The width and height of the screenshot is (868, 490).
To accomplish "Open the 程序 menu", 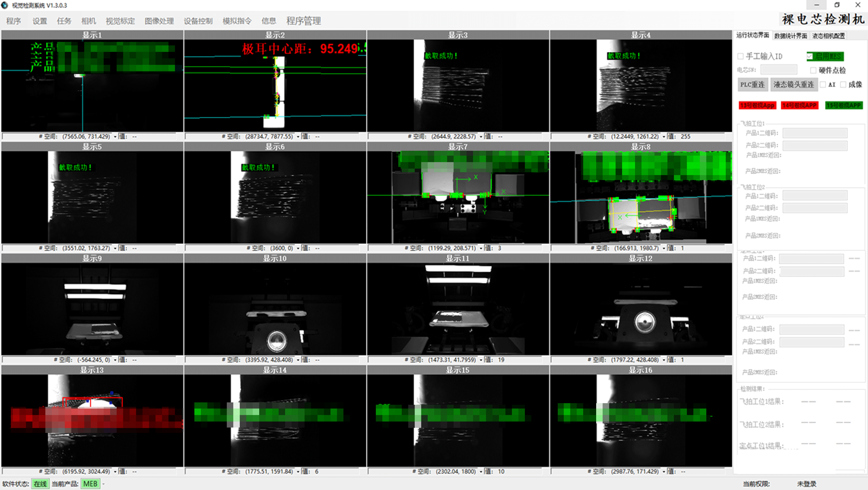I will coord(13,21).
